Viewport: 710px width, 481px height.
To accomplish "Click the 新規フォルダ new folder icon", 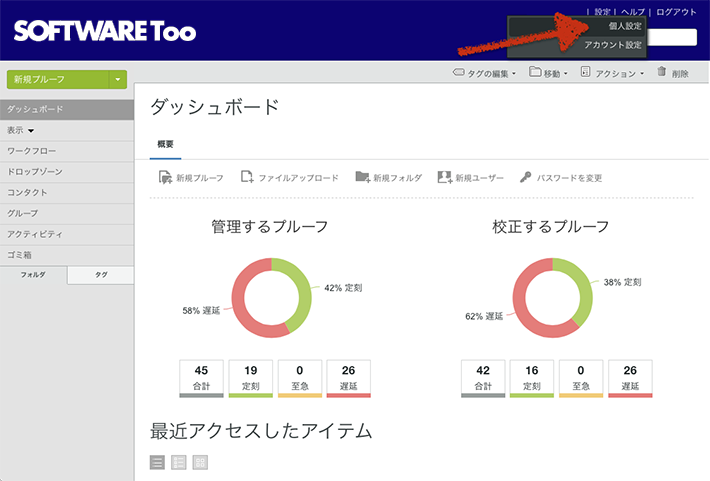I will coord(361,177).
